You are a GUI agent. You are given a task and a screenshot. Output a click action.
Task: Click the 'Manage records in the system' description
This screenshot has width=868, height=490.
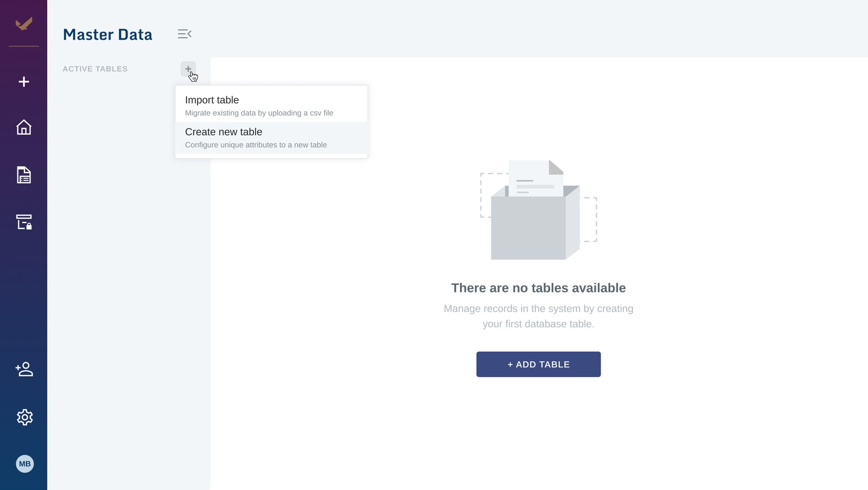click(x=538, y=316)
